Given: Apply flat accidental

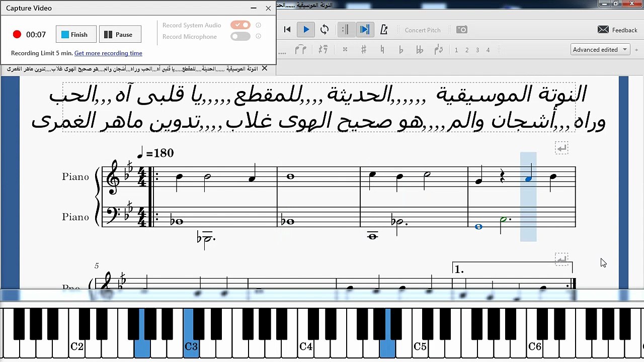Looking at the screenshot, I should 401,50.
